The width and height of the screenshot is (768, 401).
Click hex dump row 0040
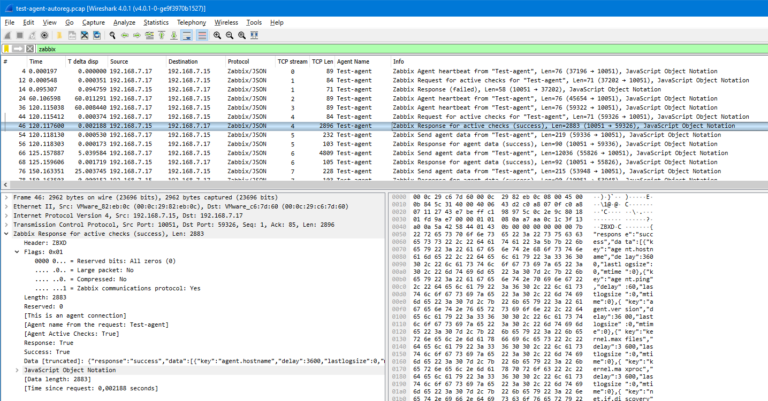[x=523, y=227]
